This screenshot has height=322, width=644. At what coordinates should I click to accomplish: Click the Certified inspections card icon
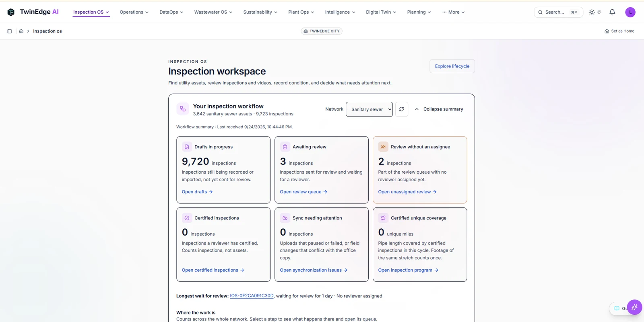187,218
